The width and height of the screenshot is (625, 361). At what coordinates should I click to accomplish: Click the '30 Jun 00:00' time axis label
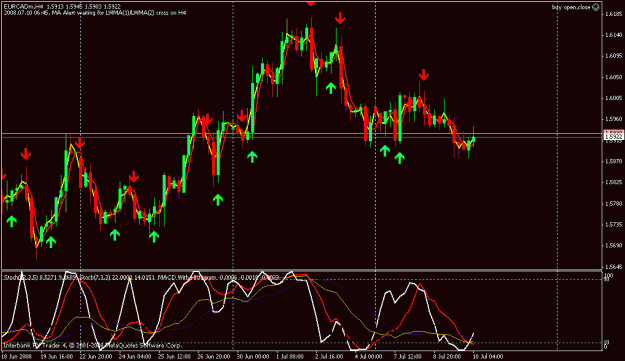click(253, 356)
